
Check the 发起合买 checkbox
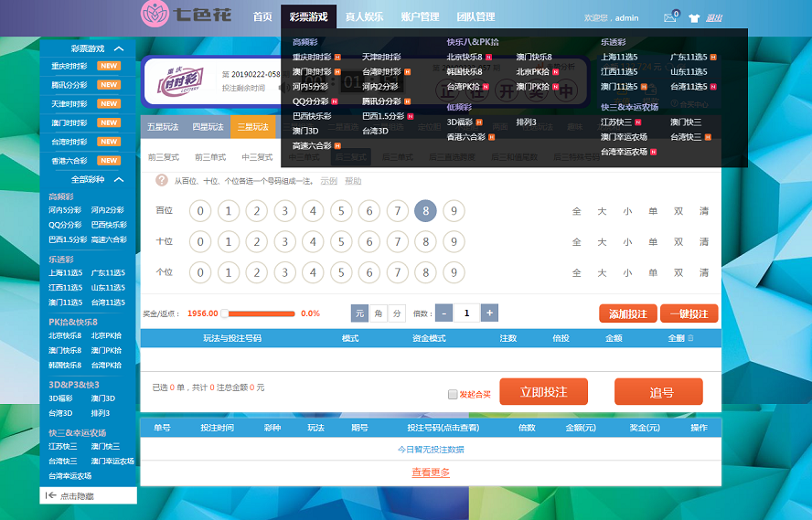(453, 395)
